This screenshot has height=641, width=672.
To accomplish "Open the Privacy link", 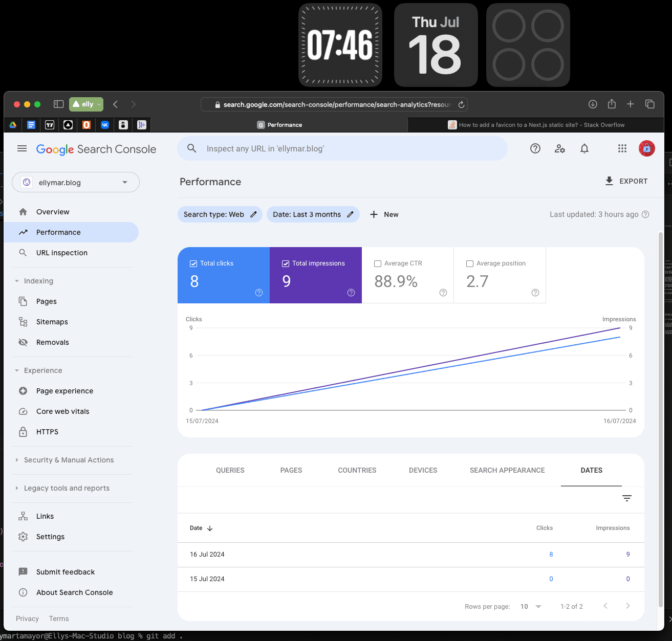I will click(27, 618).
